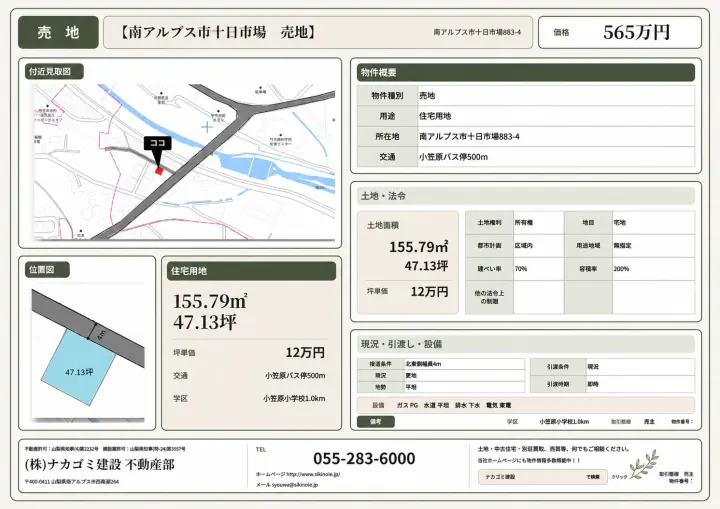Click the 備考 badge
The image size is (720, 509).
[x=376, y=421]
